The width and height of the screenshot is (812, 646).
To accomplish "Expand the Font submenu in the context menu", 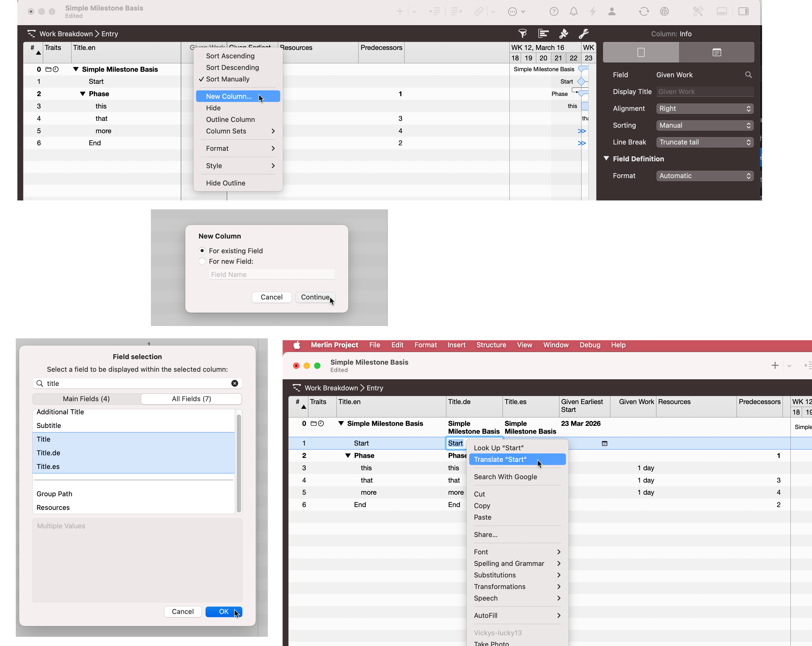I will coord(517,552).
